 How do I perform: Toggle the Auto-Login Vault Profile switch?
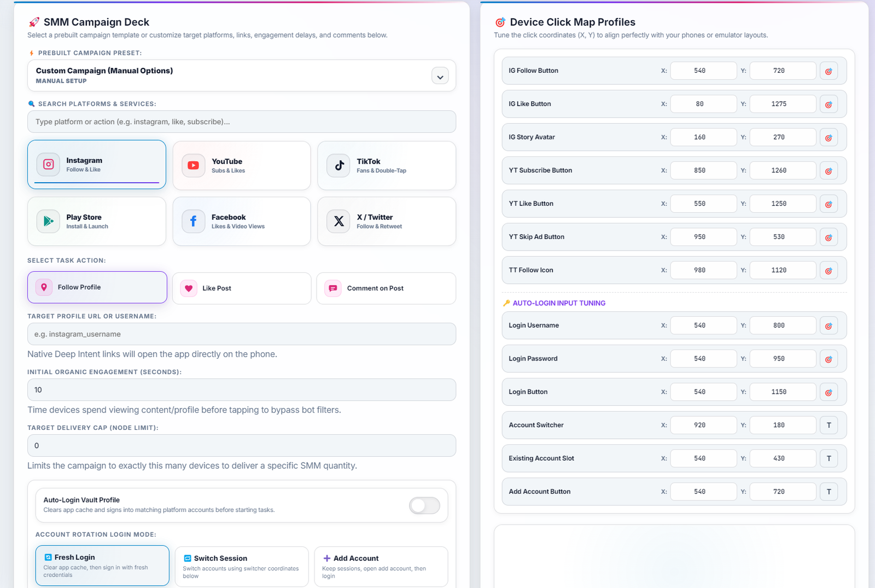click(x=424, y=505)
